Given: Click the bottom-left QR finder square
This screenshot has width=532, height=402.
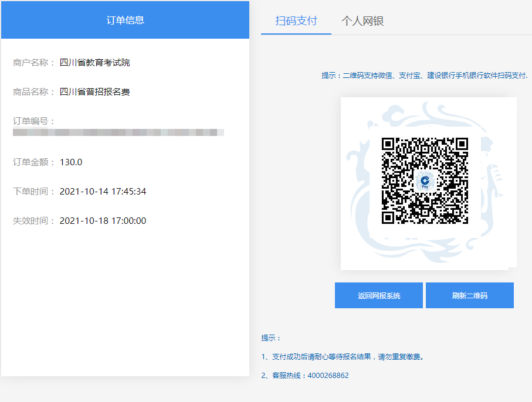Looking at the screenshot, I should click(388, 217).
